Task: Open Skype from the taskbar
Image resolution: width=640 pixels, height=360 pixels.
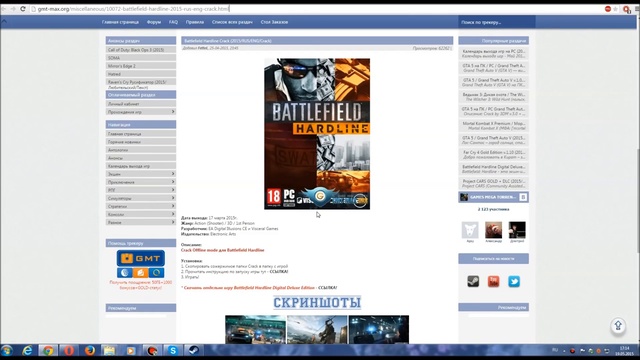Action: pyautogui.click(x=173, y=350)
